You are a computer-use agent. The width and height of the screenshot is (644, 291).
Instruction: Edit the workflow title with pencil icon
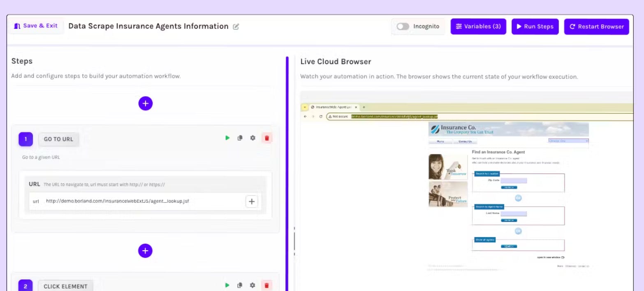(236, 27)
